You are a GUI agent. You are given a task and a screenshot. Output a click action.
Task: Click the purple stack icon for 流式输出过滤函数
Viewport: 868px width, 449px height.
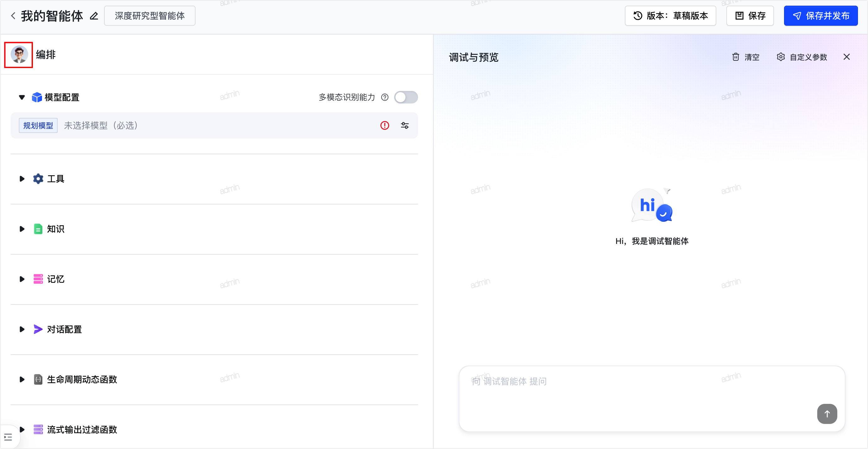point(38,430)
